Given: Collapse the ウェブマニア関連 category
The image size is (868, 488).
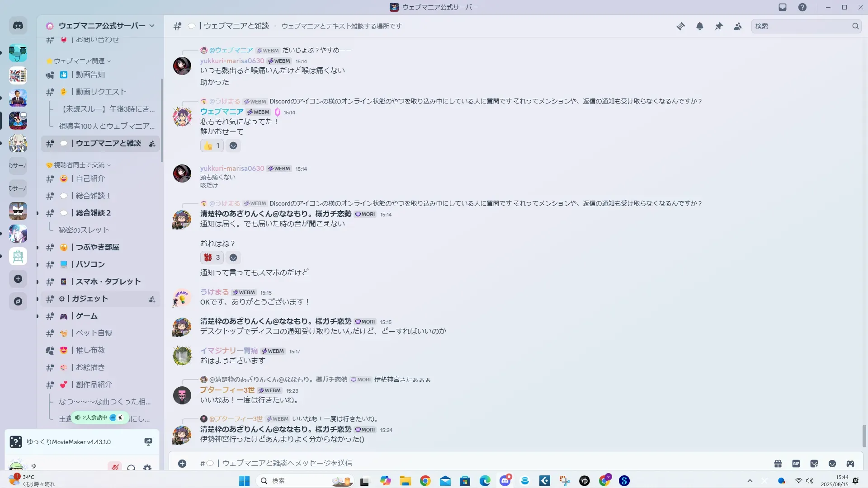Looking at the screenshot, I should (79, 61).
